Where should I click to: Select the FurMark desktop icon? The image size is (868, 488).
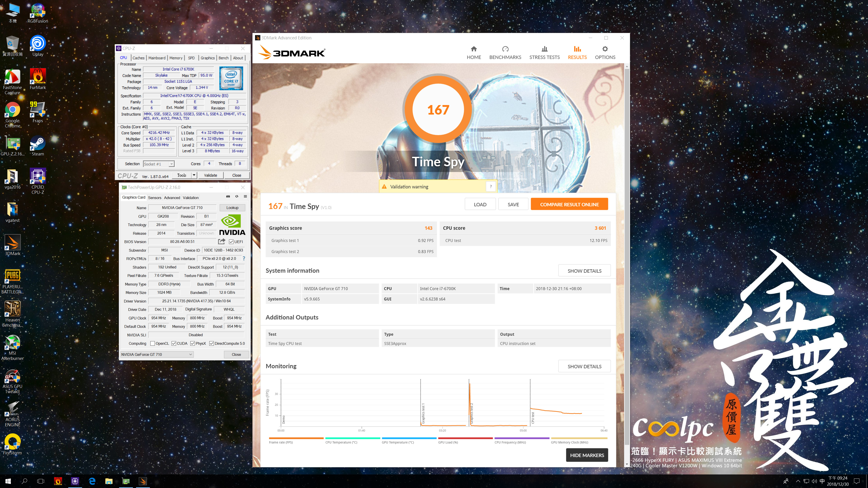[38, 79]
